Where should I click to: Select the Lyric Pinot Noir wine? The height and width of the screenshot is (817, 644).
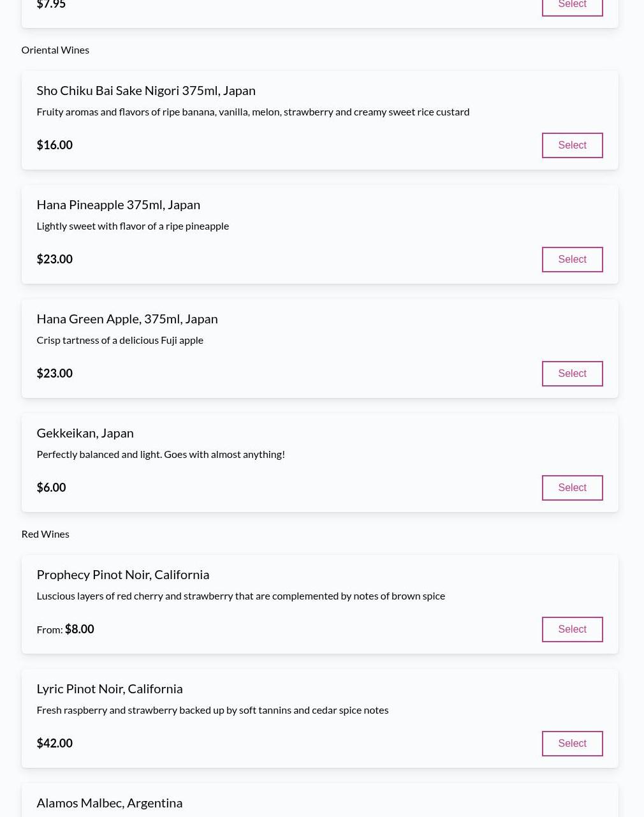coord(572,744)
